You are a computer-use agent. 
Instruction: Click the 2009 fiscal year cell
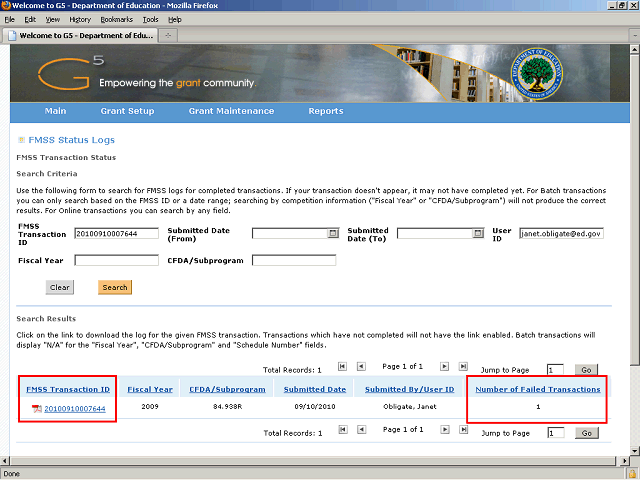pyautogui.click(x=150, y=407)
